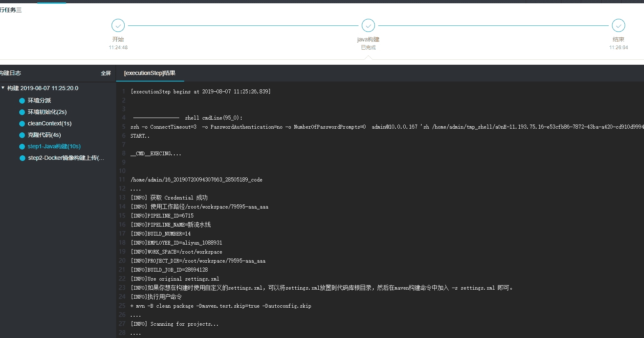The height and width of the screenshot is (338, 644).
Task: Open the 环境分派 log step
Action: coord(39,100)
